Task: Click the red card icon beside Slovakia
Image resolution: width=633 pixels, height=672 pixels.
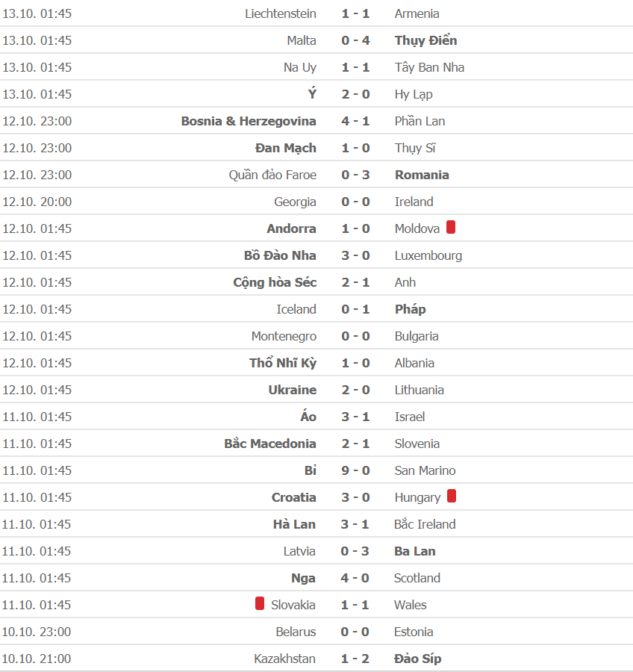Action: 259,603
